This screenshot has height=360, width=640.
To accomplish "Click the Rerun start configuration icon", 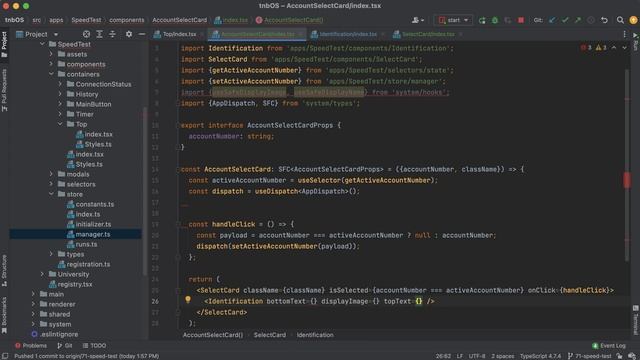I will coord(482,20).
